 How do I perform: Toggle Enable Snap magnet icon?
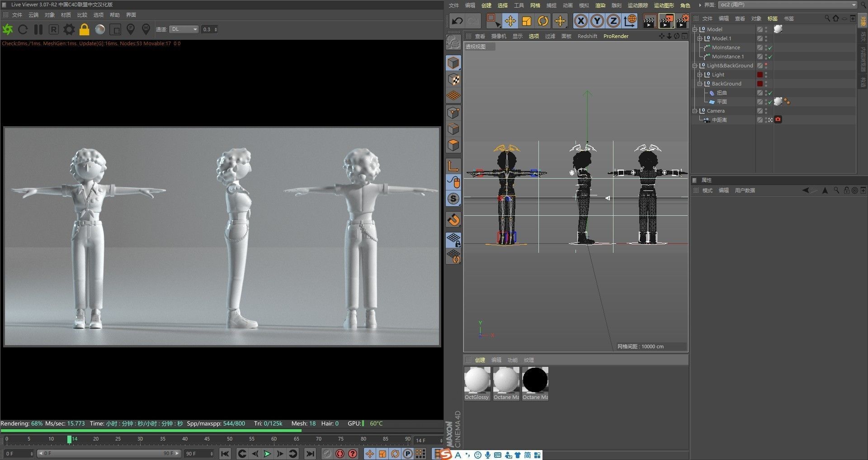[x=453, y=220]
